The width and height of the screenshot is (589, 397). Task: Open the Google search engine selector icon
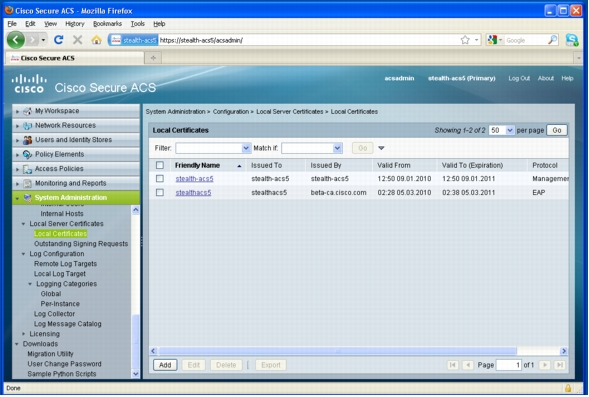click(494, 40)
